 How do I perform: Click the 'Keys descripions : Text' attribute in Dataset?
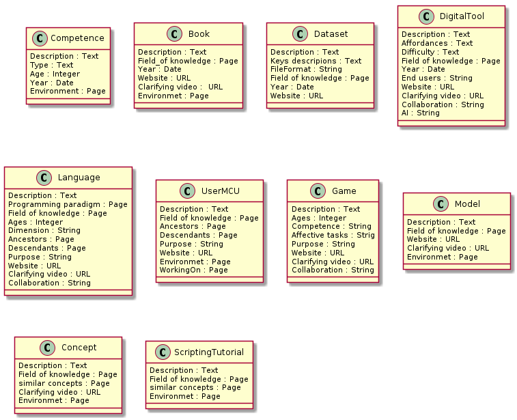316,61
